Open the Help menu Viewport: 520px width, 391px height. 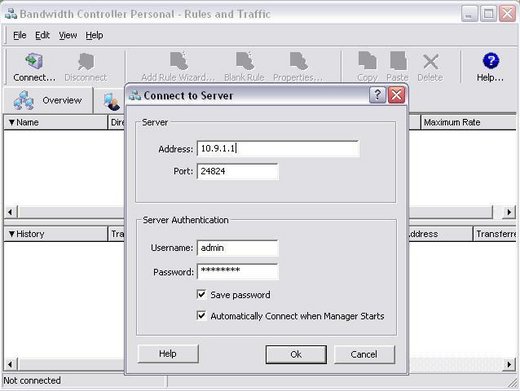tap(94, 35)
